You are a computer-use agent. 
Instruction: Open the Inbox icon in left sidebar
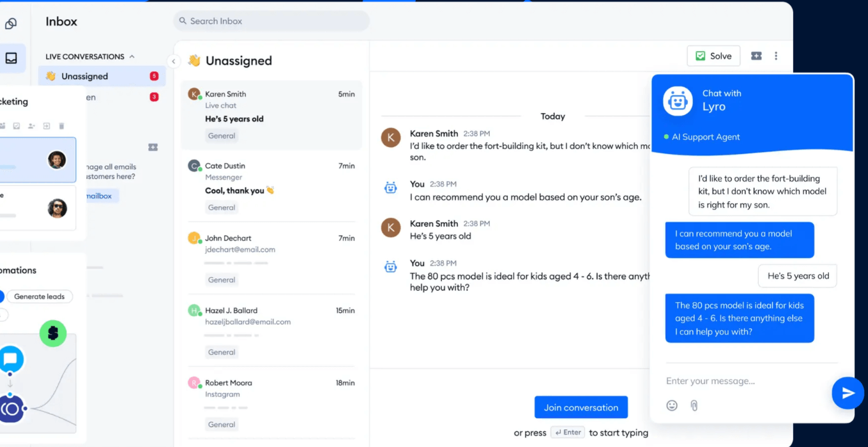click(11, 58)
